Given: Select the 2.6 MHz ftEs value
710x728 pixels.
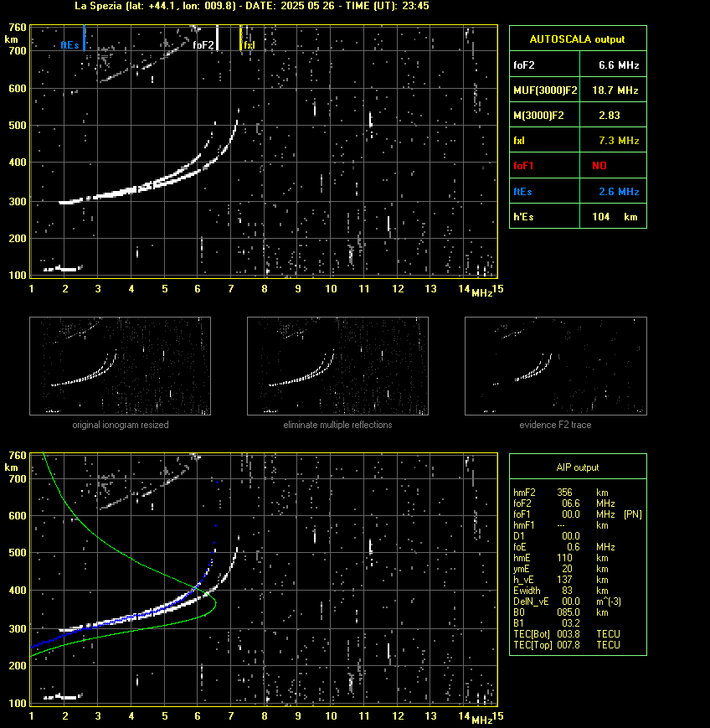Looking at the screenshot, I should pos(619,191).
